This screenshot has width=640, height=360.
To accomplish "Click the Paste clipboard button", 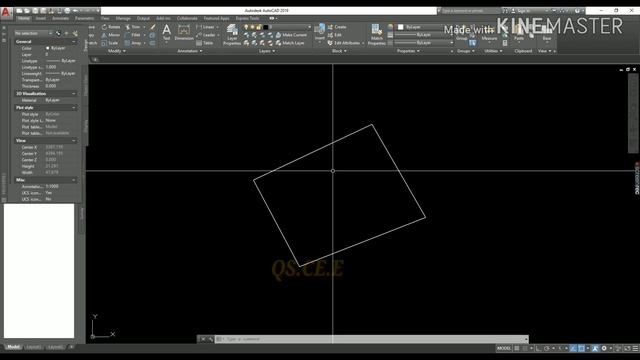I will point(519,33).
